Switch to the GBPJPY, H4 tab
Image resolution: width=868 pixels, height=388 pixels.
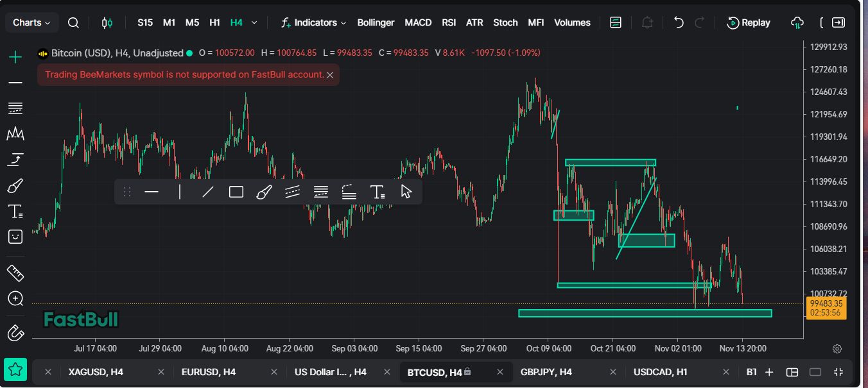tap(546, 372)
